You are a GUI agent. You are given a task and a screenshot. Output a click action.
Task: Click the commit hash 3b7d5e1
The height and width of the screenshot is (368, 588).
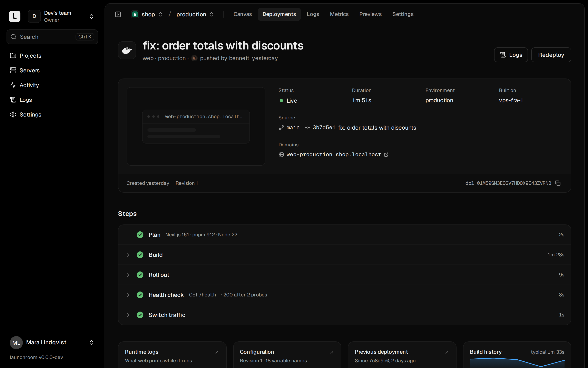coord(324,128)
